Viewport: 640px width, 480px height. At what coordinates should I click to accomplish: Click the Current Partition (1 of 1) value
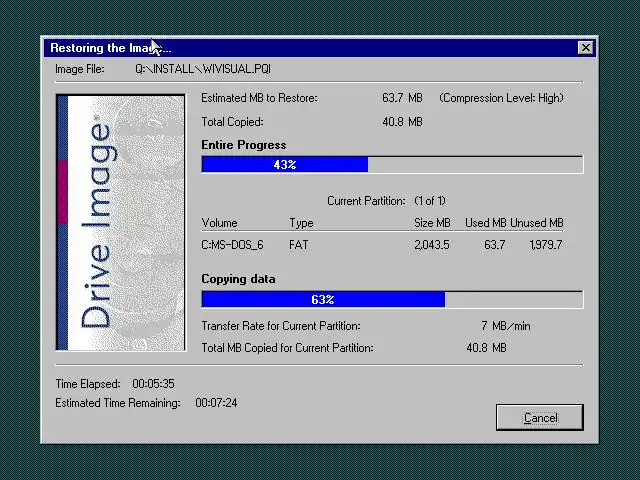(x=430, y=201)
